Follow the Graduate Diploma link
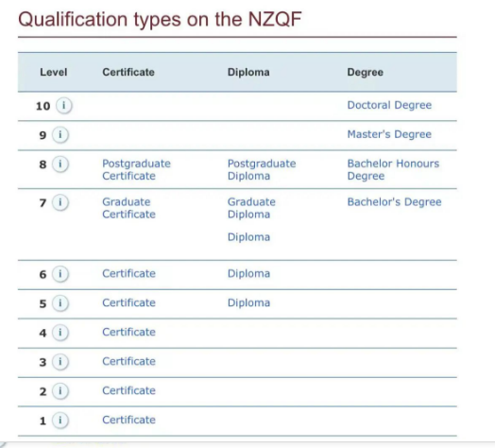Screen dimensions: 495x448 point(251,208)
